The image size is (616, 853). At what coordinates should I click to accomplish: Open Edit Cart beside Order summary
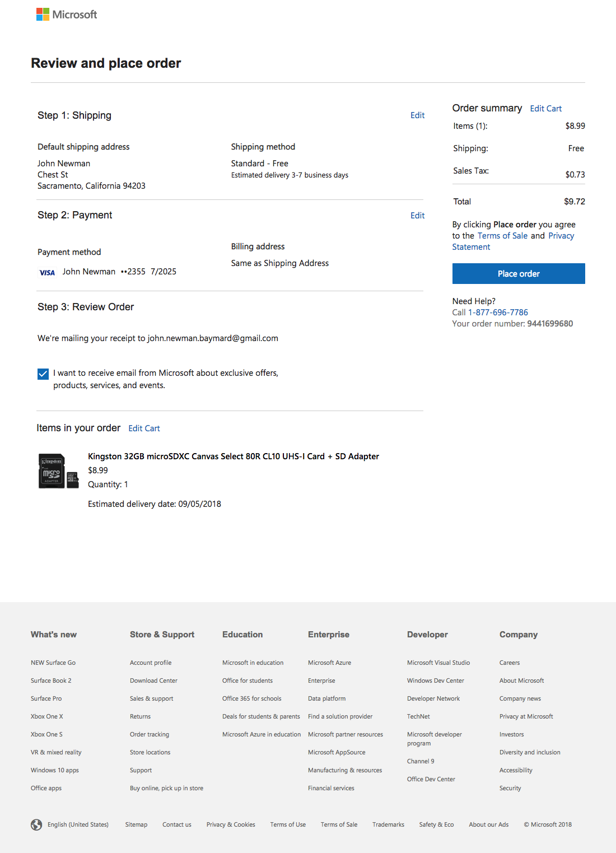[x=545, y=108]
